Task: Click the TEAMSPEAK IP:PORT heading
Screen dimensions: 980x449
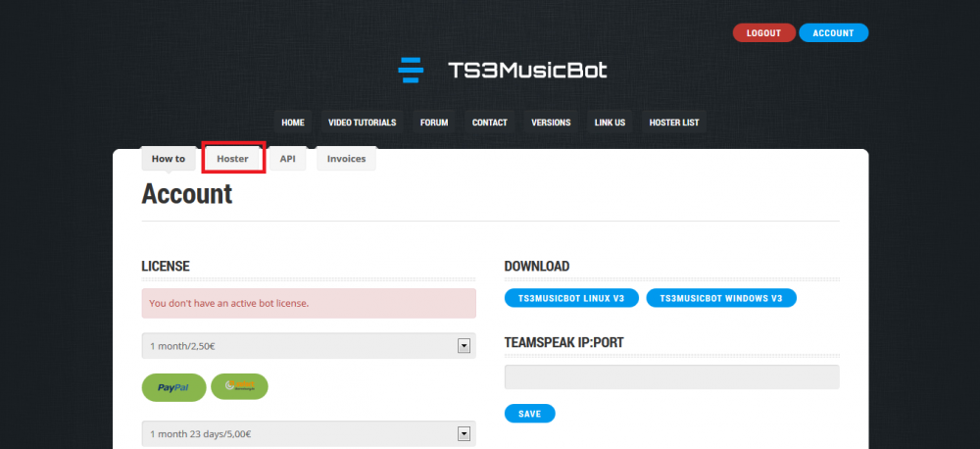Action: pos(563,342)
